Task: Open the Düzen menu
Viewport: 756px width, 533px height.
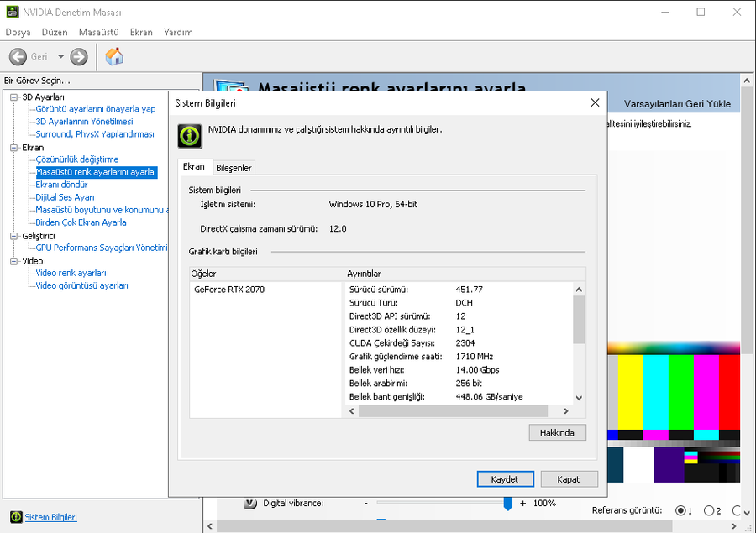Action: point(55,32)
